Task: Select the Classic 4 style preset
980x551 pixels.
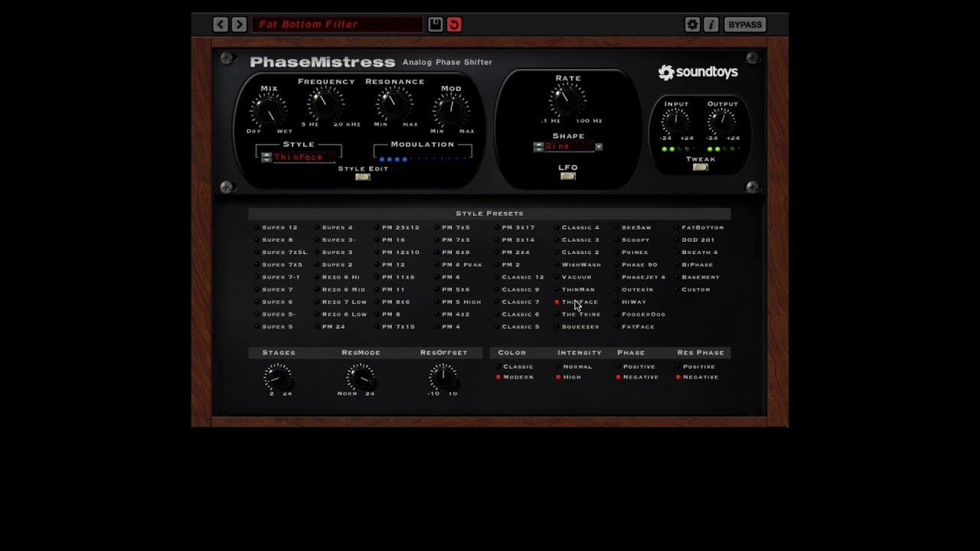Action: 577,227
